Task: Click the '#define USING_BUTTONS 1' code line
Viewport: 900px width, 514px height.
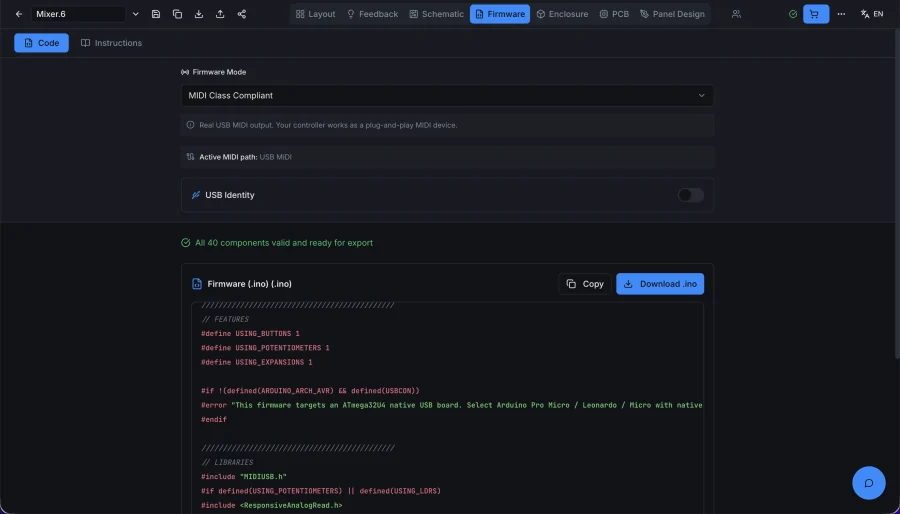Action: (250, 333)
